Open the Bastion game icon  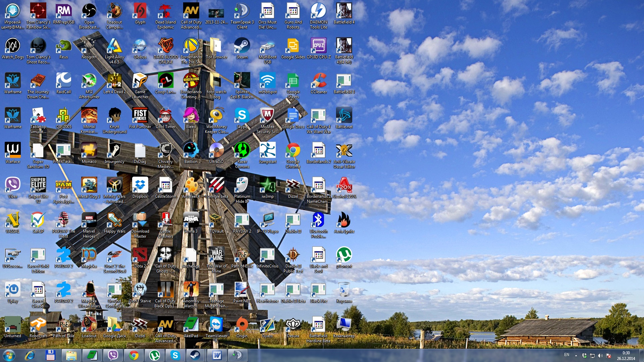191,153
